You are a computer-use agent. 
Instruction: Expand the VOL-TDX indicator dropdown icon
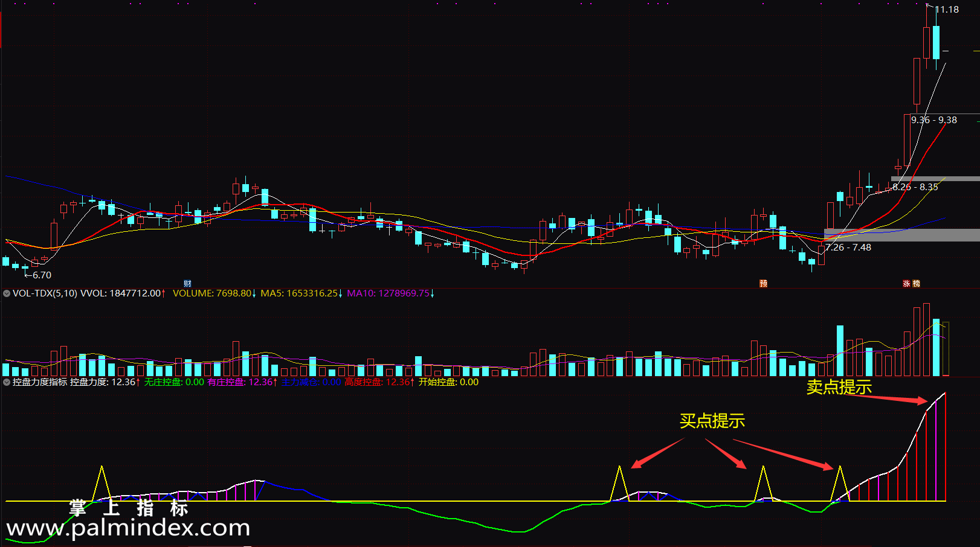coord(7,293)
